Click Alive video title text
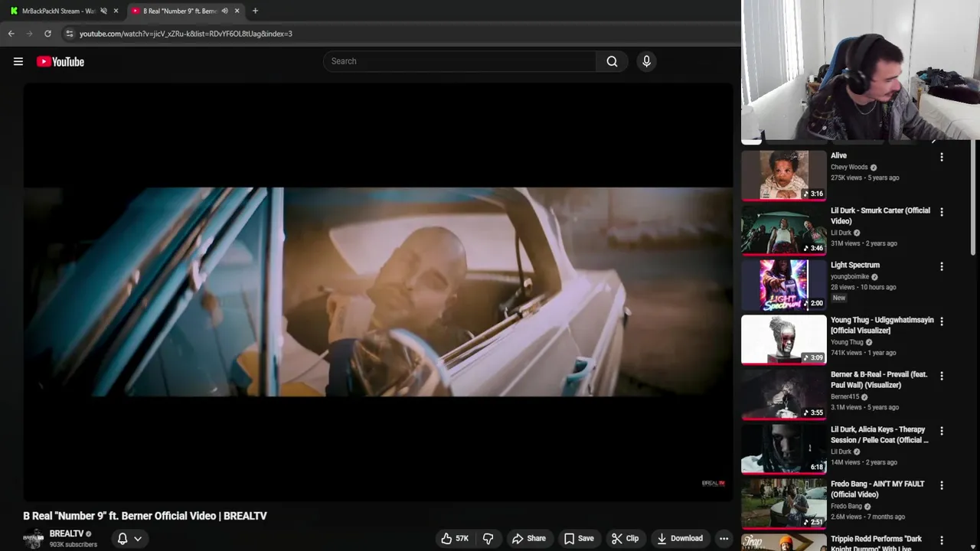The image size is (980, 551). [x=838, y=155]
